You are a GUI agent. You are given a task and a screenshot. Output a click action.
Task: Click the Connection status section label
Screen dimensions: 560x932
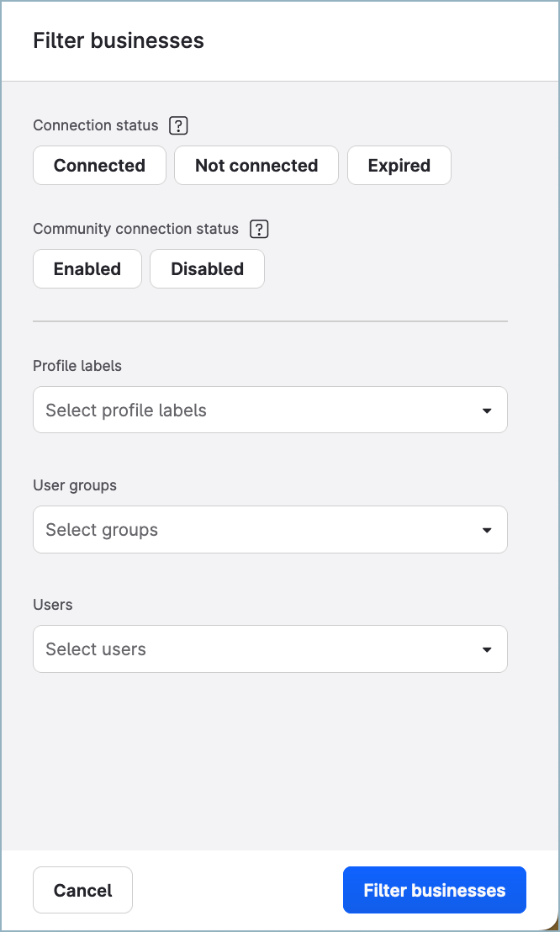[96, 125]
